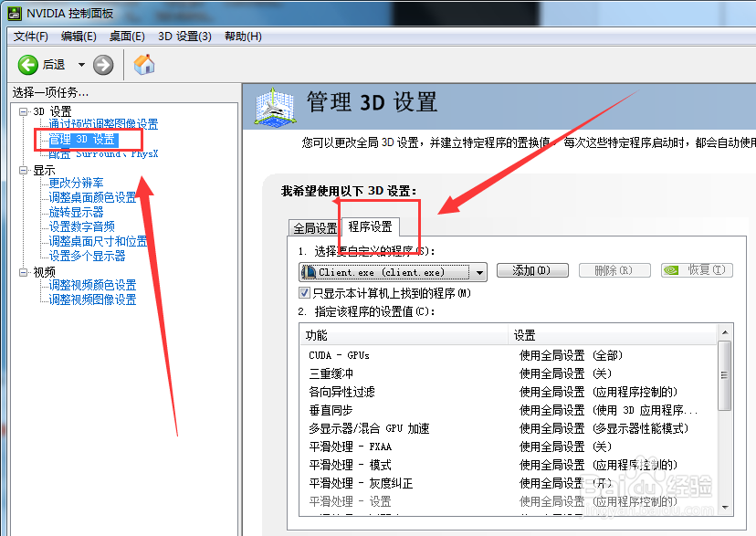Click the settings list scrollbar thumb
The image size is (756, 536).
click(x=725, y=375)
